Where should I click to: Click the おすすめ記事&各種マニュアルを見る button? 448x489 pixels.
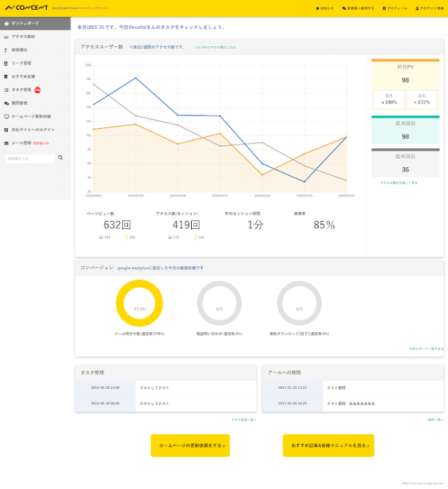(x=328, y=446)
